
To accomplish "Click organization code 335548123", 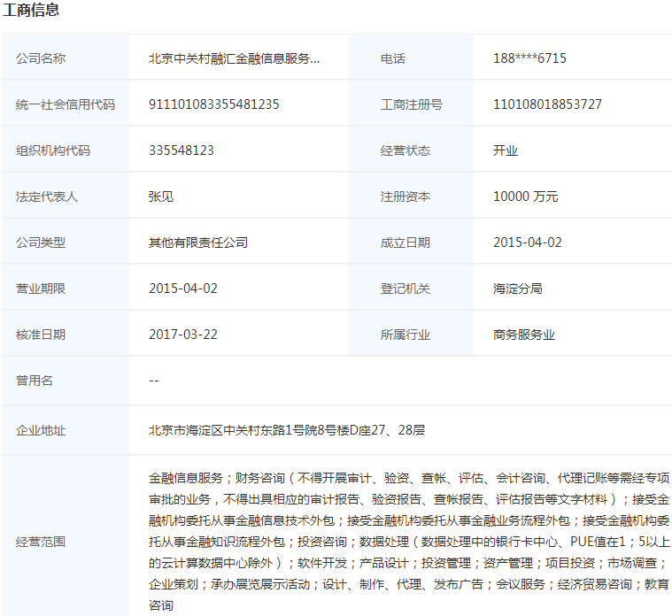I will [182, 150].
